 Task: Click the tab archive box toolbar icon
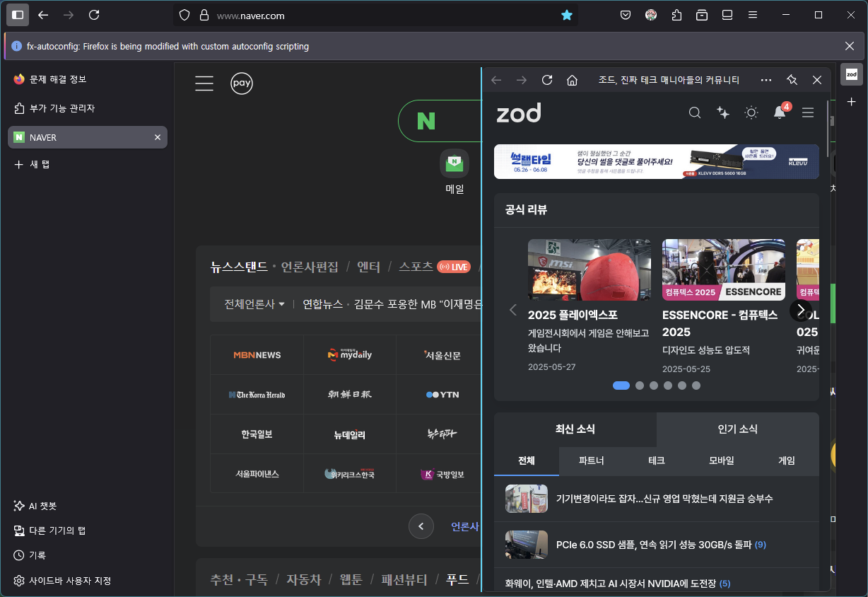pyautogui.click(x=702, y=15)
